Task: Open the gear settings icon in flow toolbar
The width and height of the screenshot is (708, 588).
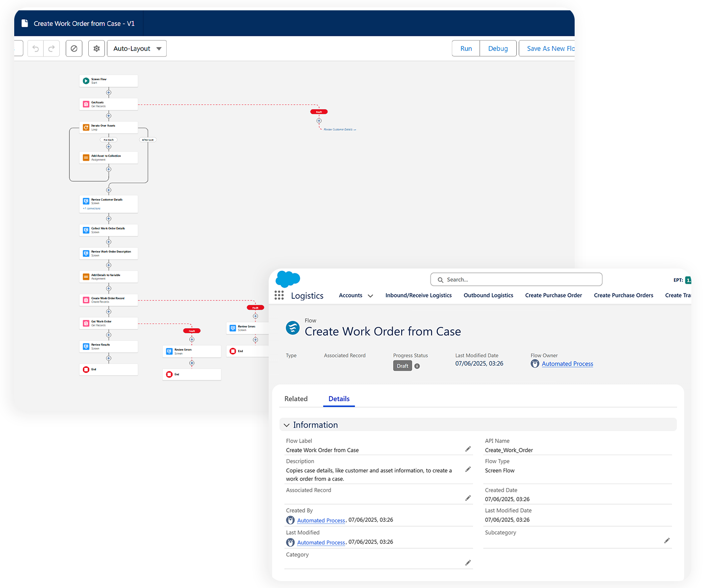Action: point(97,49)
